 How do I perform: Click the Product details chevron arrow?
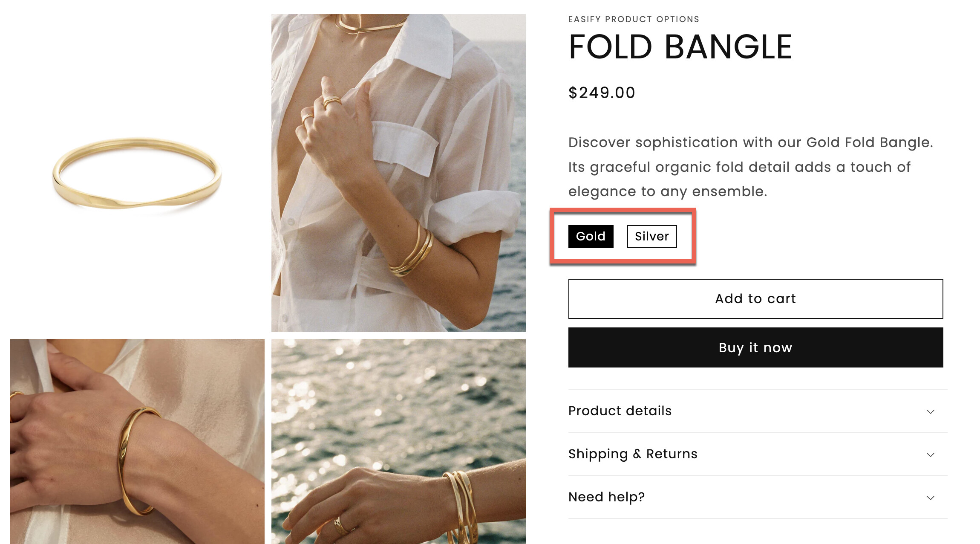[x=930, y=411]
